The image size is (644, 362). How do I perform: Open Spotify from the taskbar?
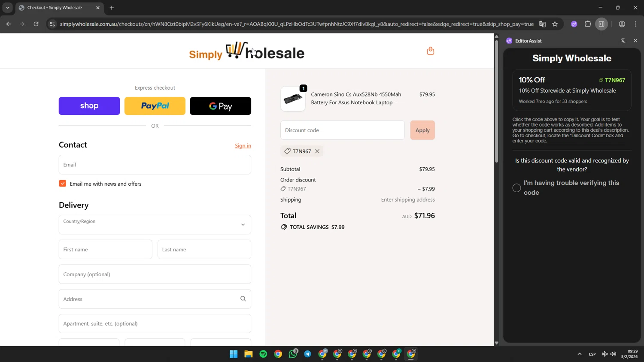coord(263,354)
